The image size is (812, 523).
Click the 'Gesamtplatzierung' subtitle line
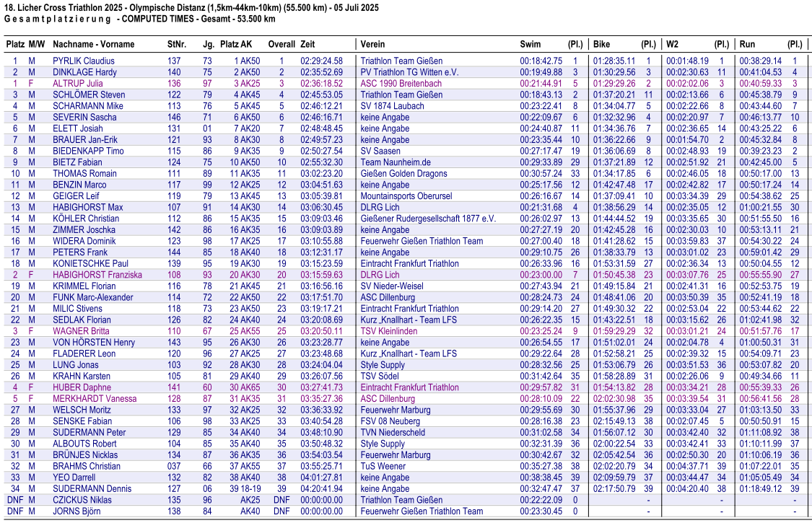coord(139,19)
